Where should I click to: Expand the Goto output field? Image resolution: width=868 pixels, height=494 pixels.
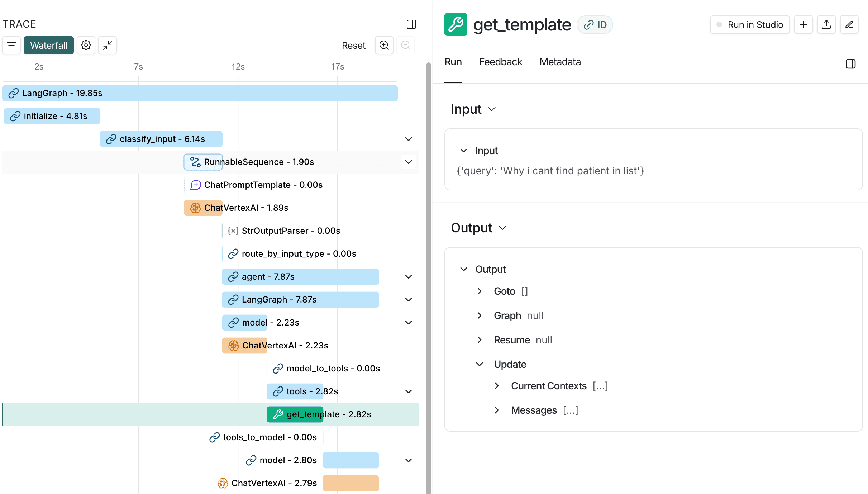click(x=480, y=291)
